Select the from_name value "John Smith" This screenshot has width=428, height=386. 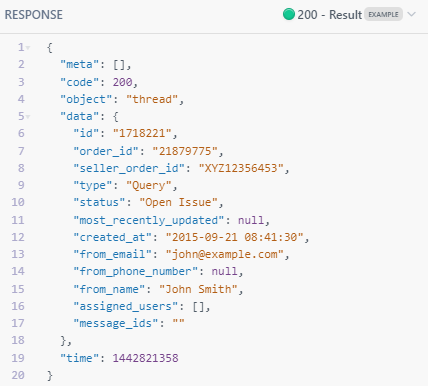coord(198,289)
